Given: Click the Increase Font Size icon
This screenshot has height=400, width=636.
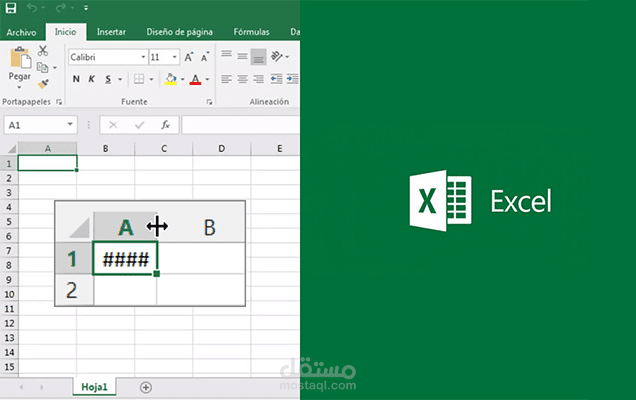Looking at the screenshot, I should pos(189,57).
